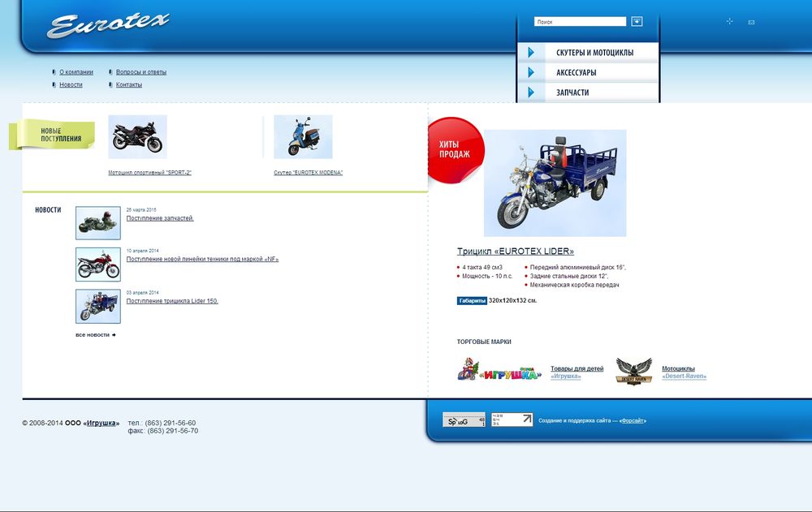Image resolution: width=812 pixels, height=512 pixels.
Task: Open SPORT-2 motorcycle thumbnail
Action: 137,136
